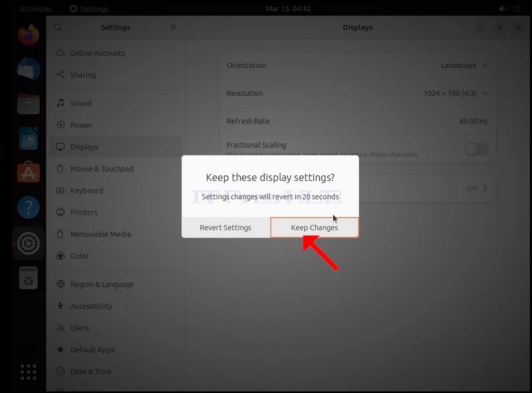Image resolution: width=532 pixels, height=393 pixels.
Task: Open Region & Language settings
Action: pos(116,284)
